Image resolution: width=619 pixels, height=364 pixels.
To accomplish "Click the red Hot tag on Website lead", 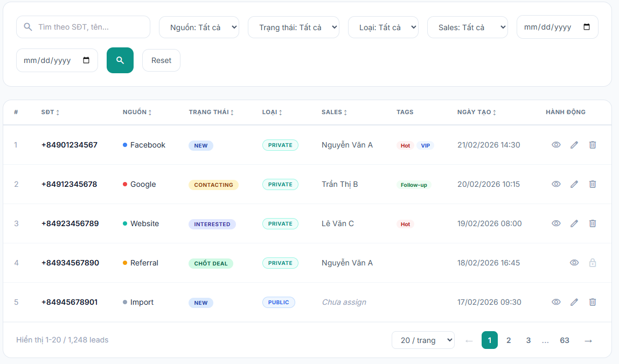I will click(405, 224).
